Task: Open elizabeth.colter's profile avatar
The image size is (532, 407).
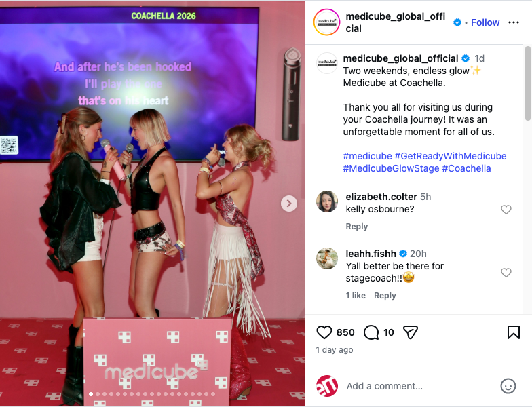Action: [x=327, y=201]
